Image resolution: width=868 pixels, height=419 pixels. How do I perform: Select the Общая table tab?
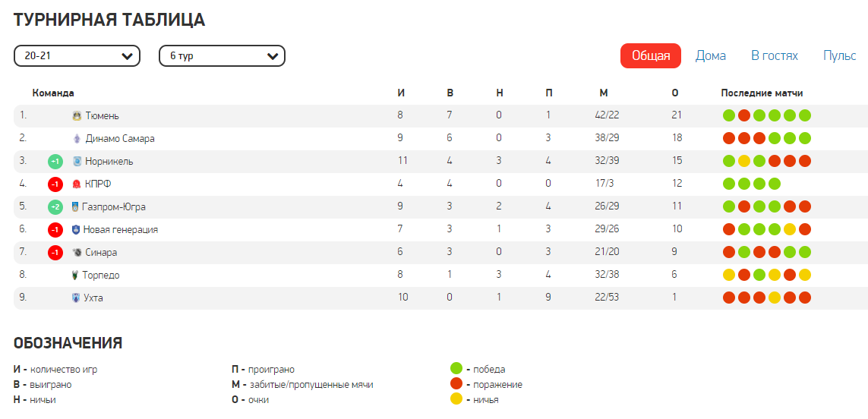[x=651, y=55]
